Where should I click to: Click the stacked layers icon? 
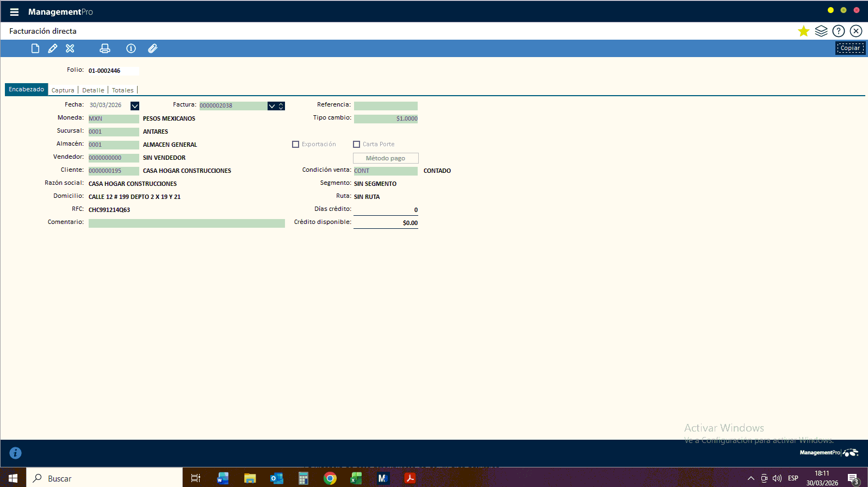pyautogui.click(x=821, y=31)
